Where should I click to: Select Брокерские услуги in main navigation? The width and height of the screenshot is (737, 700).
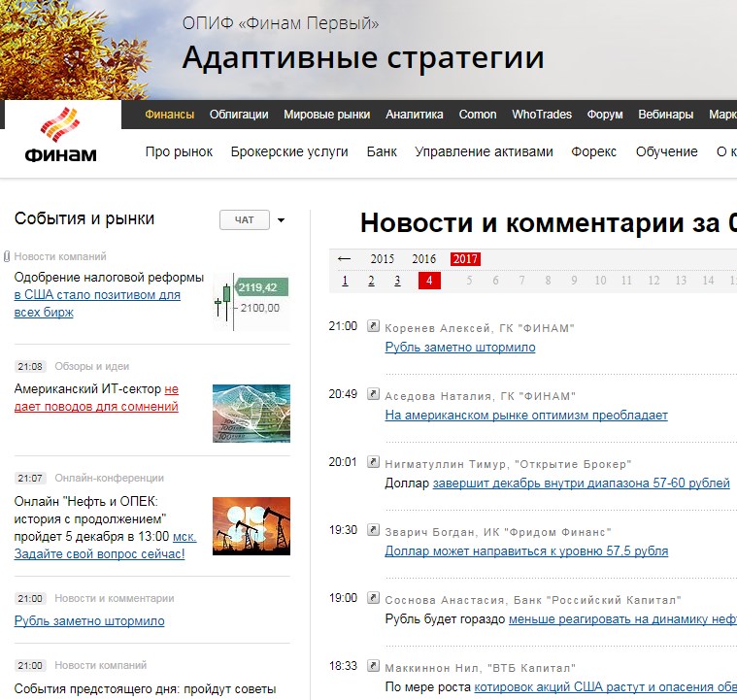tap(289, 151)
